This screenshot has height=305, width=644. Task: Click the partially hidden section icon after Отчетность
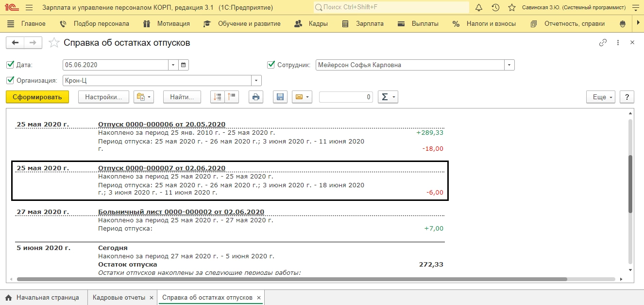pyautogui.click(x=623, y=23)
